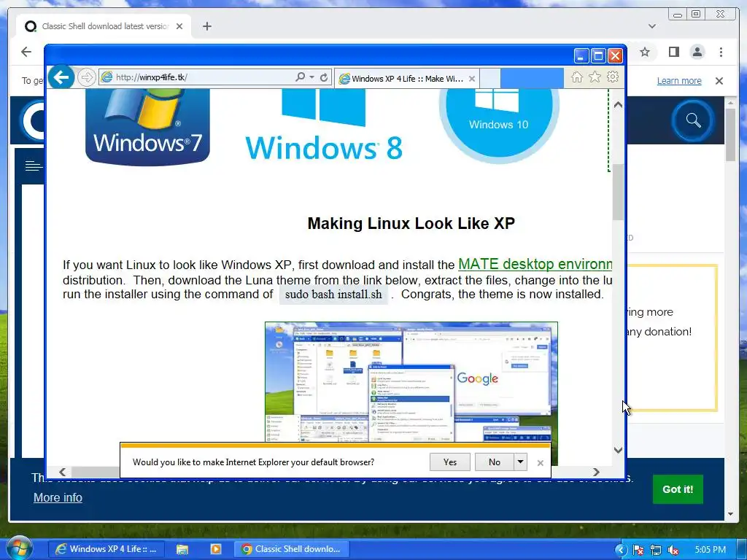Viewport: 747px width, 560px height.
Task: Open a new tab in Chrome
Action: [x=206, y=26]
